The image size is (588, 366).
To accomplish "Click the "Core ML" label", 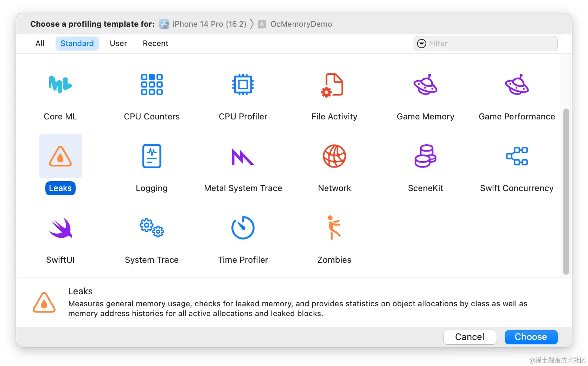I will click(60, 117).
